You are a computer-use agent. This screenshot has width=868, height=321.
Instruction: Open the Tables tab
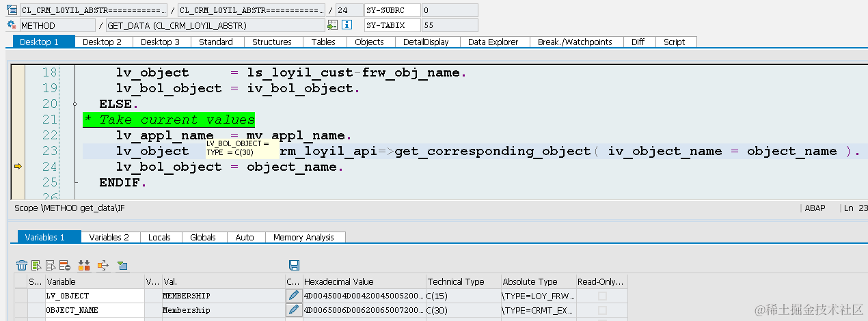pos(323,42)
